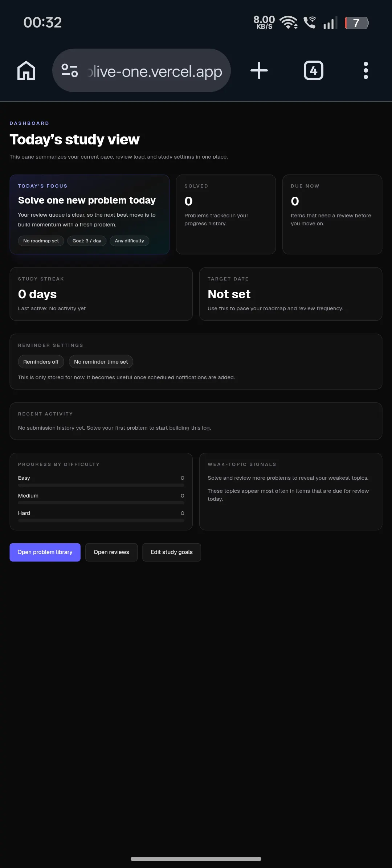Tap the 00:32 clock in status bar

pyautogui.click(x=42, y=22)
